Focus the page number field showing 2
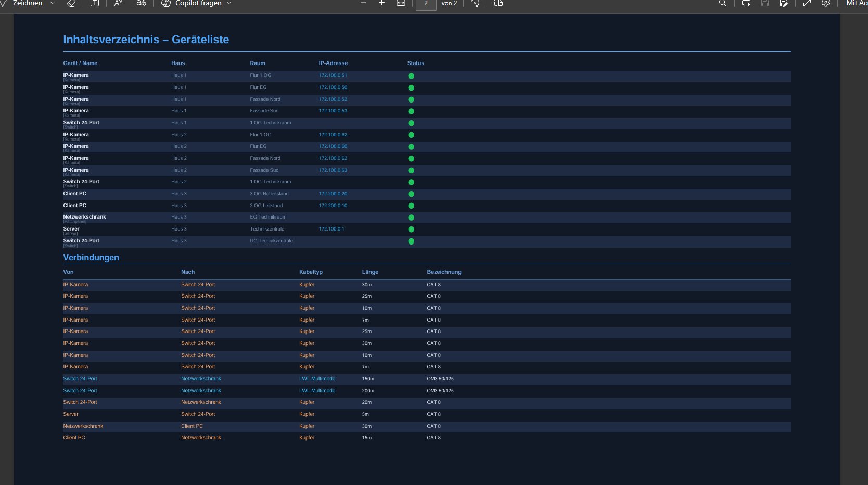868x485 pixels. point(426,4)
